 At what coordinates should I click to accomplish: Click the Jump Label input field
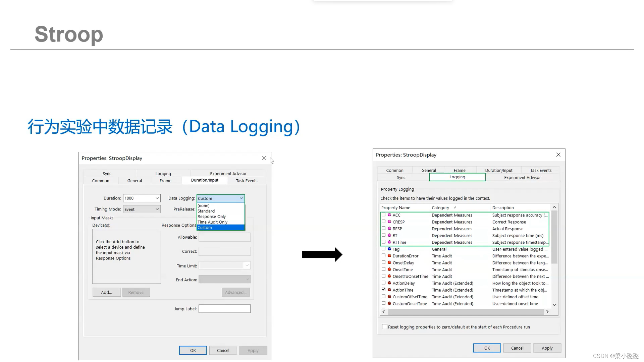click(x=224, y=309)
